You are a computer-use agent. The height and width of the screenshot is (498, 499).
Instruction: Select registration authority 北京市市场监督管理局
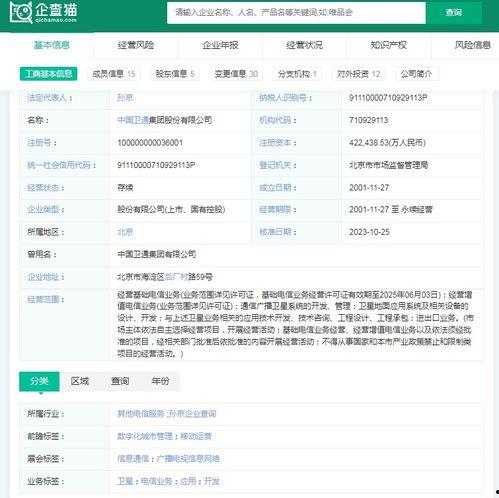389,165
